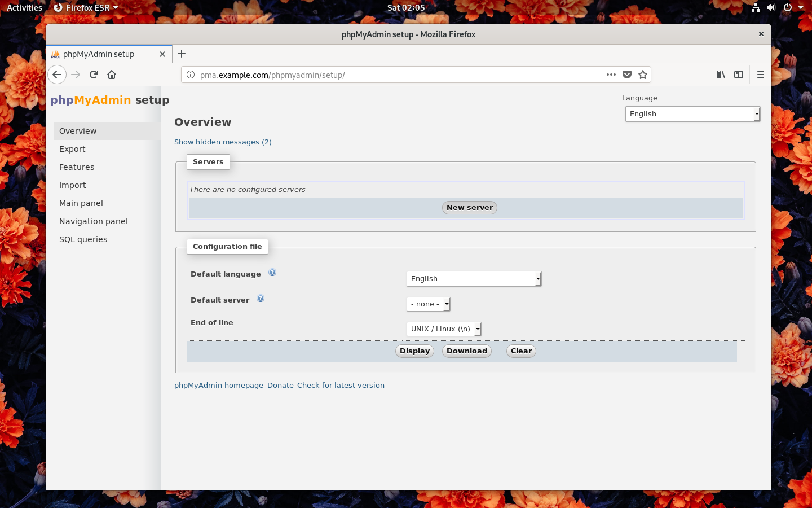Click the New server button
Viewport: 812px width, 508px height.
[x=470, y=208]
